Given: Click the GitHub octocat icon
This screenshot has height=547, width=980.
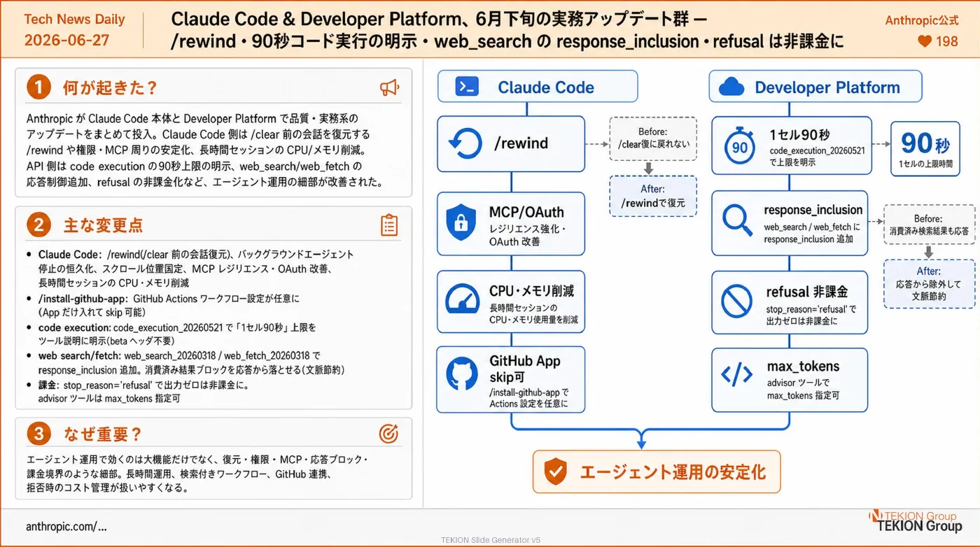Looking at the screenshot, I should pyautogui.click(x=462, y=374).
